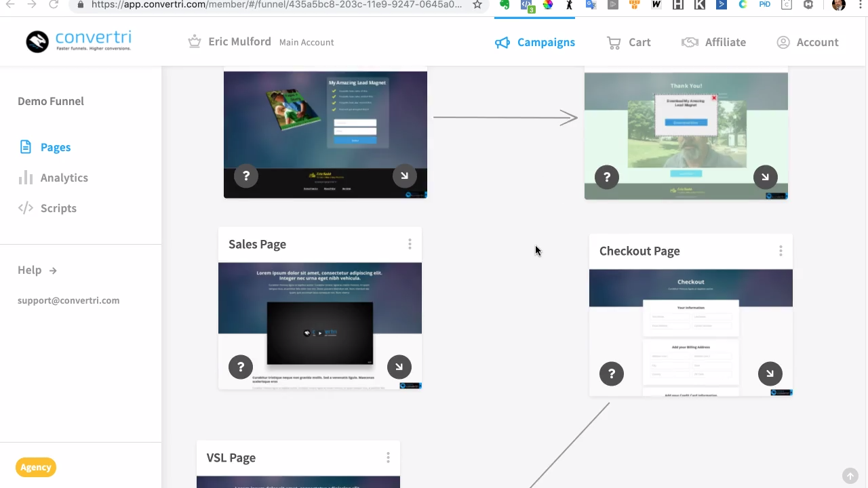Open the Sales Page three-dot menu
868x488 pixels.
point(410,244)
